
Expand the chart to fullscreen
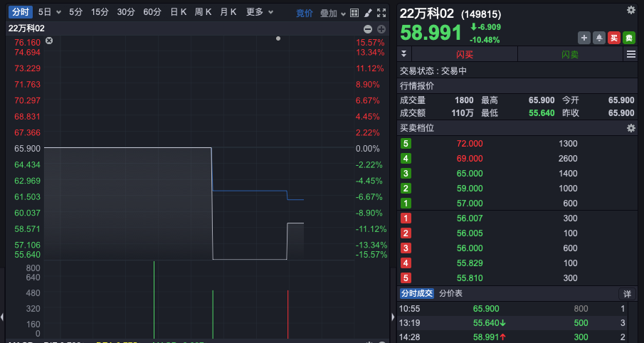[x=382, y=13]
